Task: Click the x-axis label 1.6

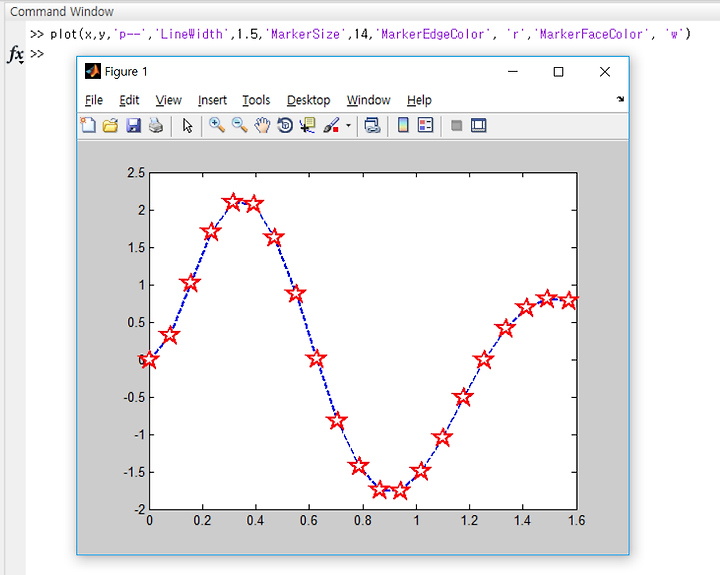Action: point(576,520)
